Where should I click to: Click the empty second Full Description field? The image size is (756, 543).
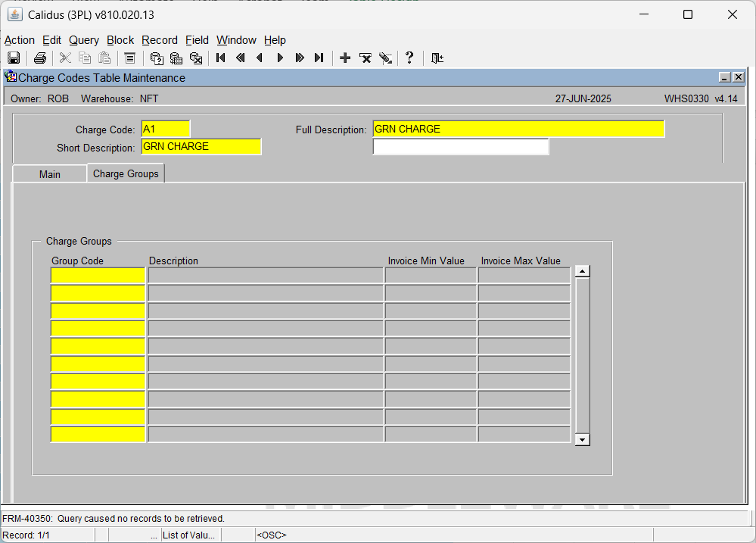click(x=460, y=147)
